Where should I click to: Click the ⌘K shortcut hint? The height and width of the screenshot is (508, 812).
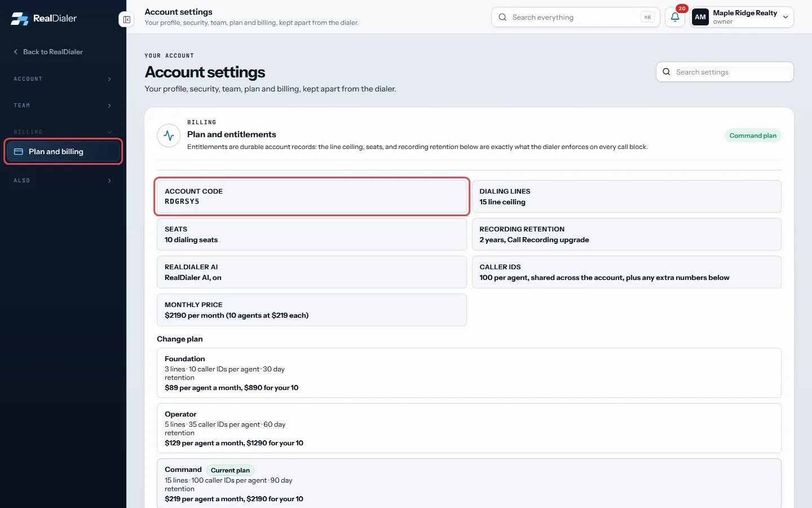tap(648, 17)
